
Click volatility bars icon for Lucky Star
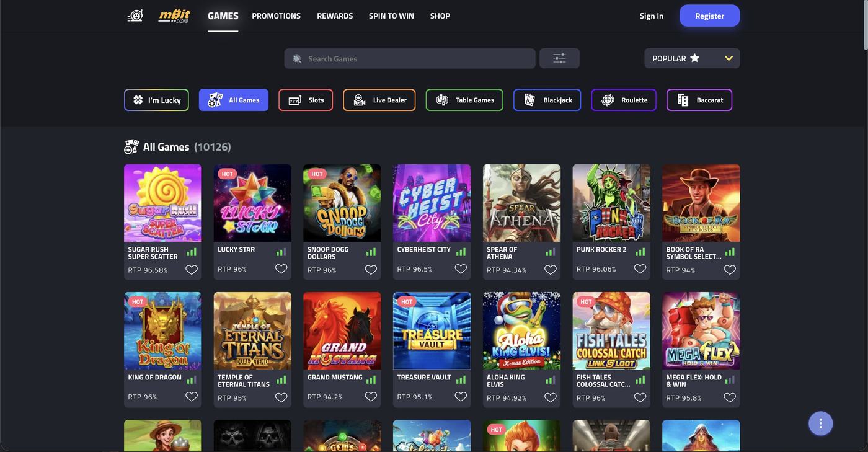281,252
